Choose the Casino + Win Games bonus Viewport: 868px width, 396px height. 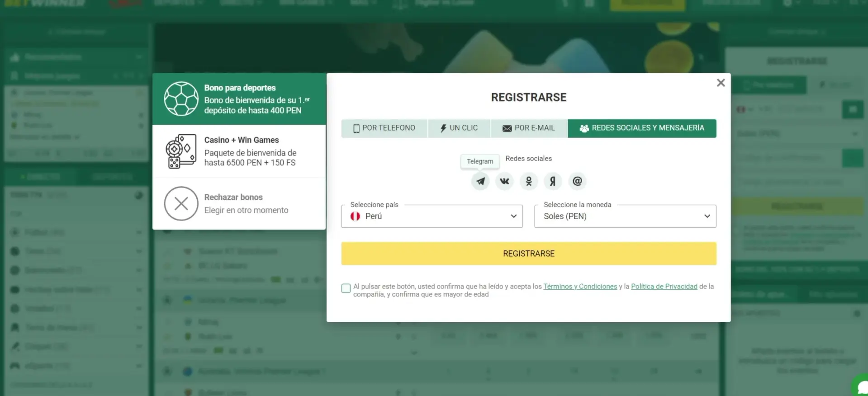pos(239,151)
